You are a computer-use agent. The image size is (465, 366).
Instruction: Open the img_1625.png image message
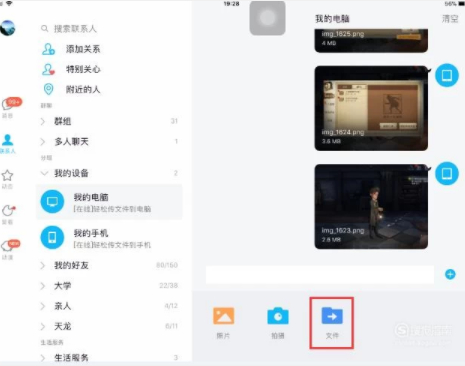[x=371, y=41]
